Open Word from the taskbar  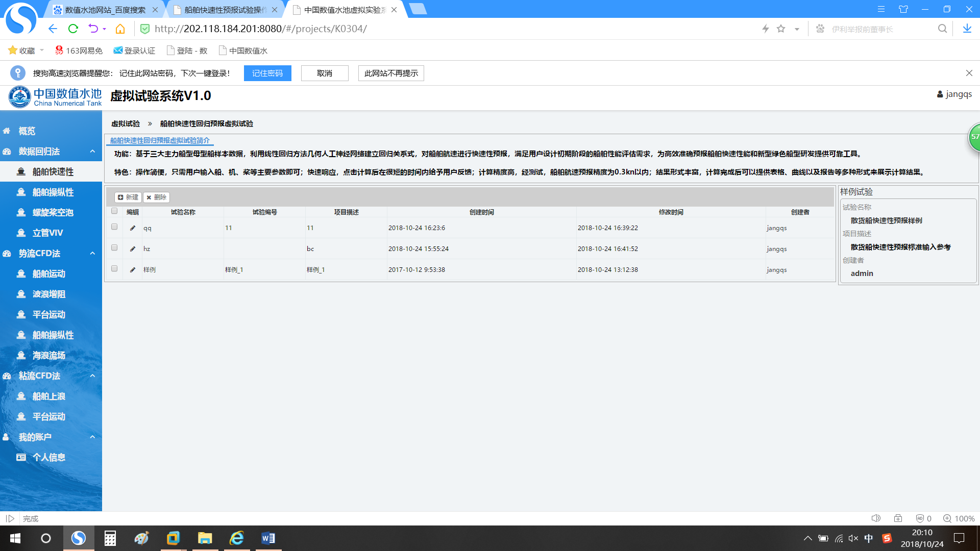point(268,538)
